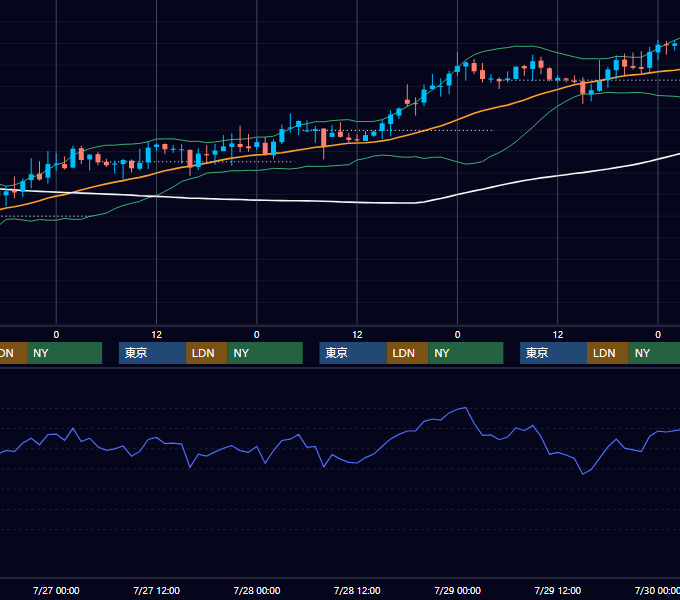
Task: Click the 東京 session block on 7/28
Action: pyautogui.click(x=353, y=353)
